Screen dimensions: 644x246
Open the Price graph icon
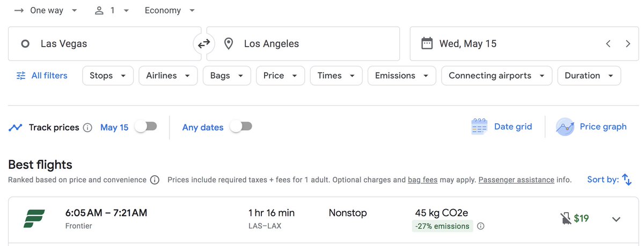coord(565,126)
